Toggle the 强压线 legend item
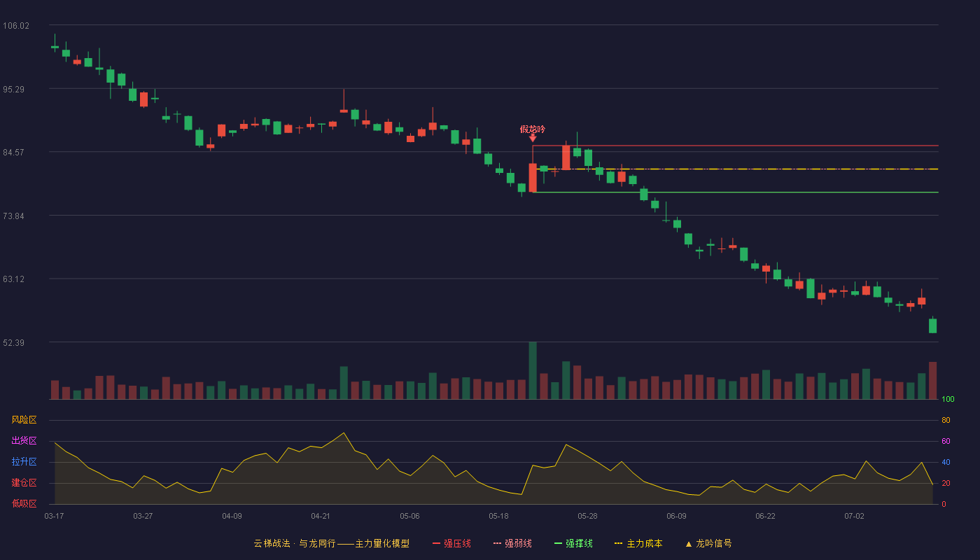980x560 pixels. [x=451, y=543]
